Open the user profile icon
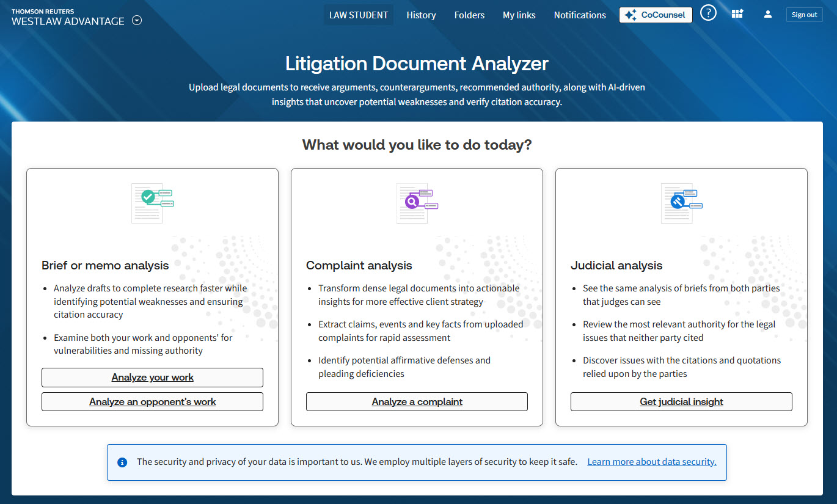Screen dimensions: 837x504 pyautogui.click(x=768, y=15)
